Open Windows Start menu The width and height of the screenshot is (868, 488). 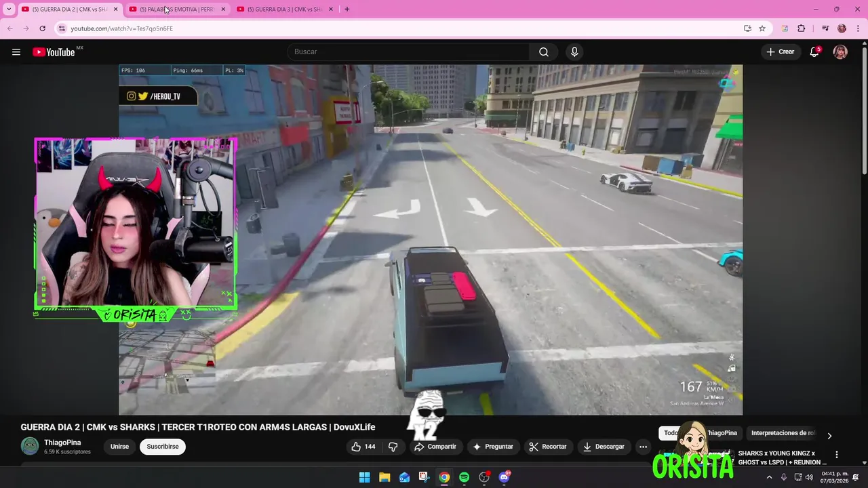click(x=364, y=477)
